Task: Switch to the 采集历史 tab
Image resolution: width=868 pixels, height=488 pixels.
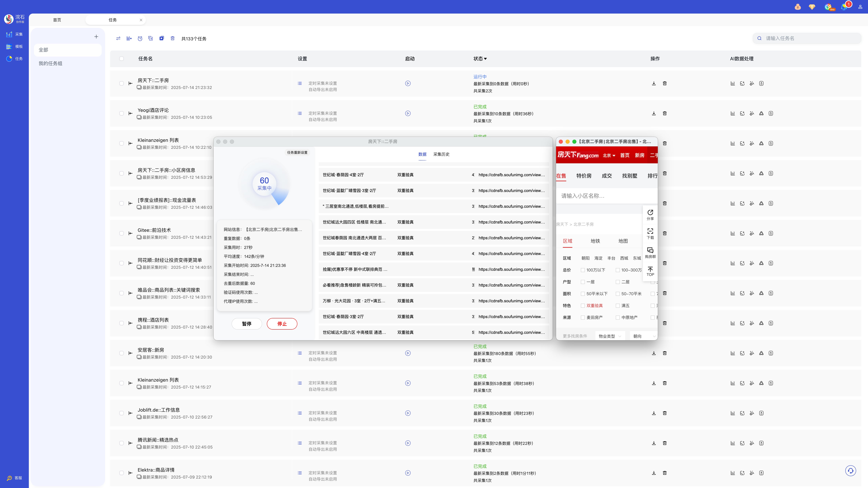Action: pyautogui.click(x=441, y=154)
